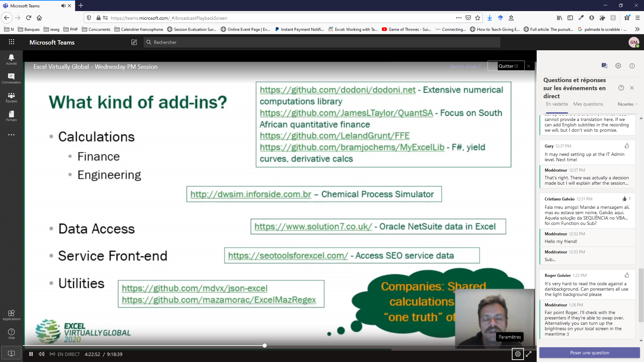Open How to Teach Giving E... bookmark
Viewport: 644px width, 362px height.
[x=495, y=29]
